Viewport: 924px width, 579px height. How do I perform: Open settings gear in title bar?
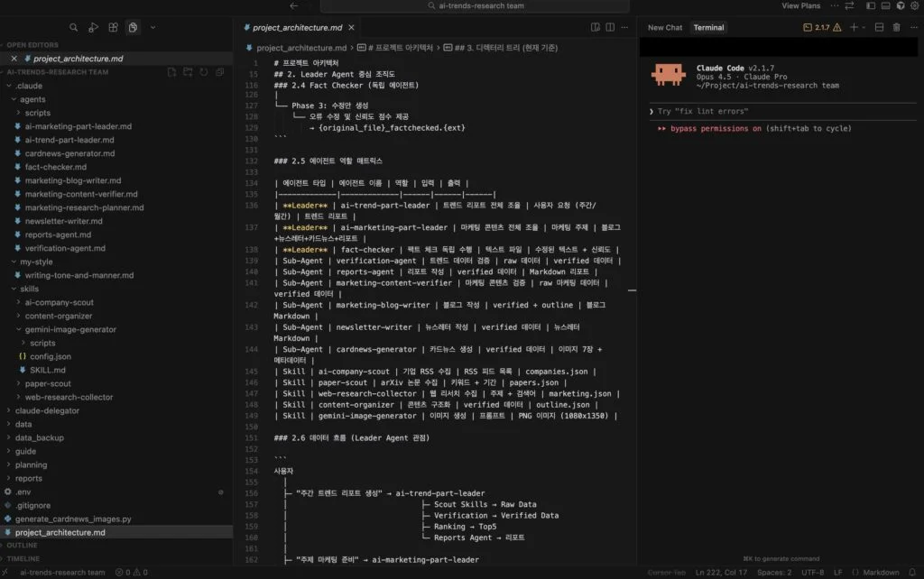(x=915, y=6)
